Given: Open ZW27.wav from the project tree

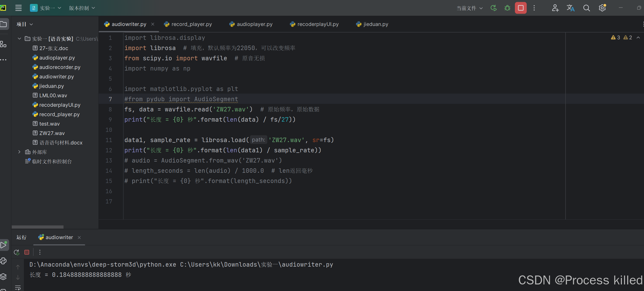Looking at the screenshot, I should pos(52,133).
